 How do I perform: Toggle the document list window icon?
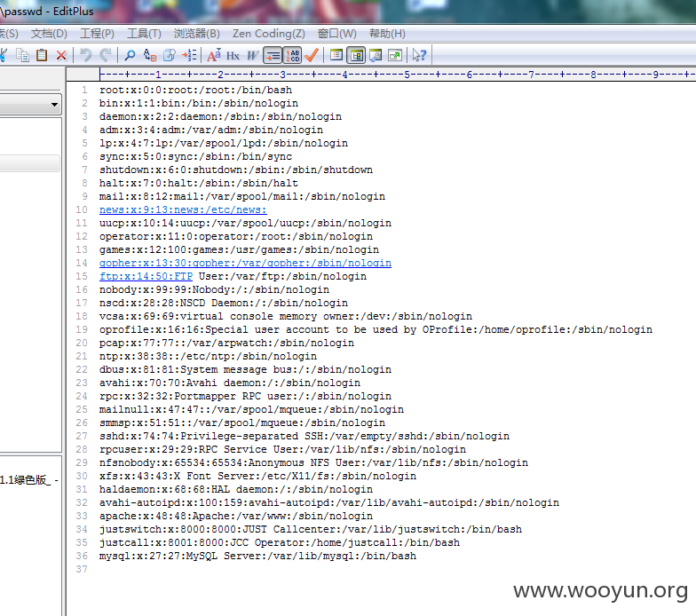(x=336, y=55)
